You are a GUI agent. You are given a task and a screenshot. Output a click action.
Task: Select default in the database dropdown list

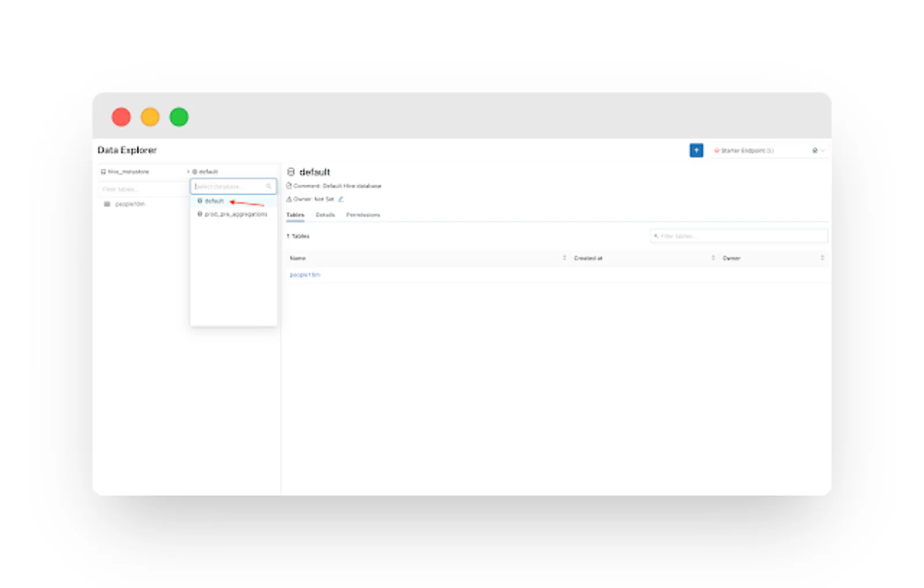point(233,201)
